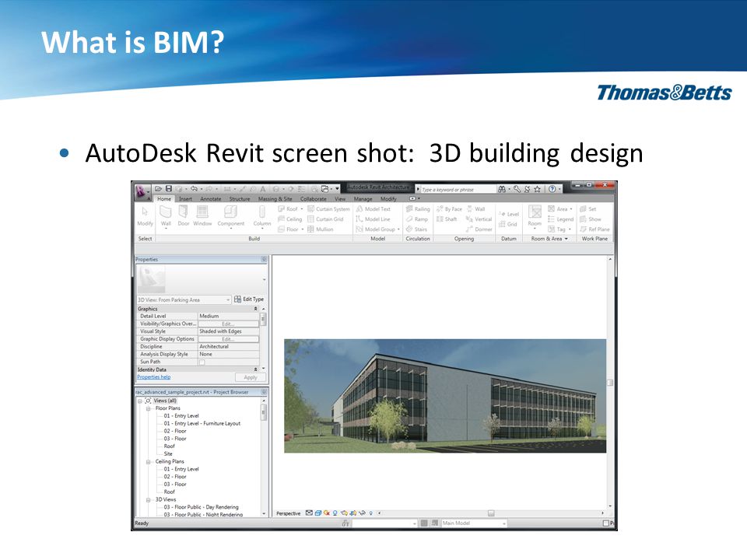This screenshot has height=560, width=747.
Task: Select the Room tool
Action: pos(535,215)
